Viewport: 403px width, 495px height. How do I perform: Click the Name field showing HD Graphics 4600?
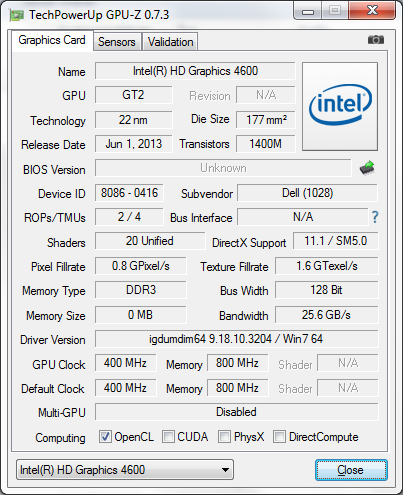(195, 71)
